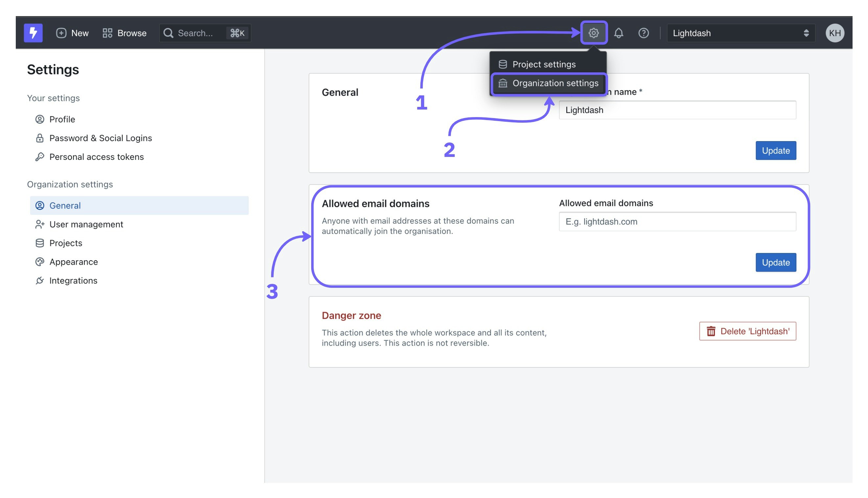
Task: Click the New plus button
Action: coord(72,33)
